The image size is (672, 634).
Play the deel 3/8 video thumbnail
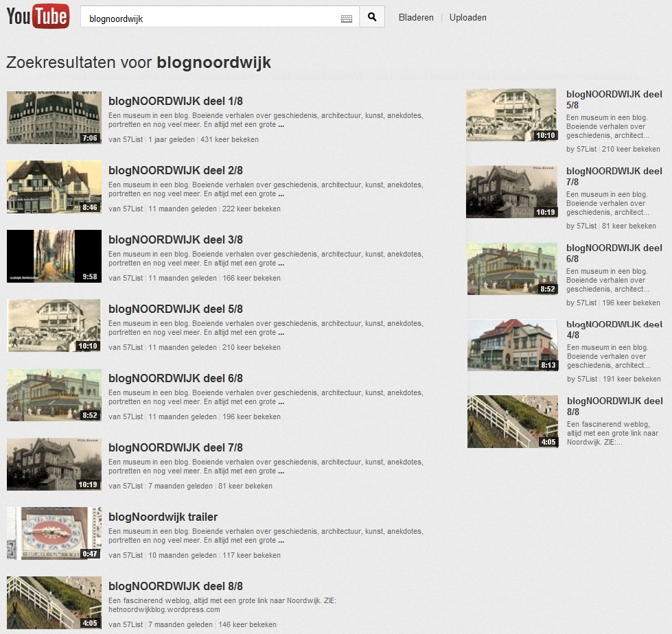click(54, 256)
